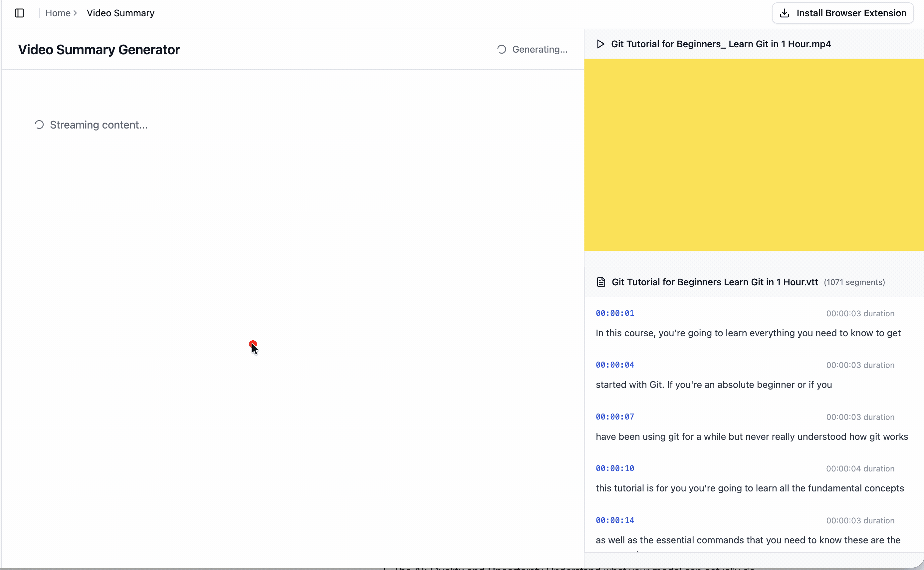Click the document icon beside the vtt filename
Image resolution: width=924 pixels, height=570 pixels.
[x=601, y=282]
